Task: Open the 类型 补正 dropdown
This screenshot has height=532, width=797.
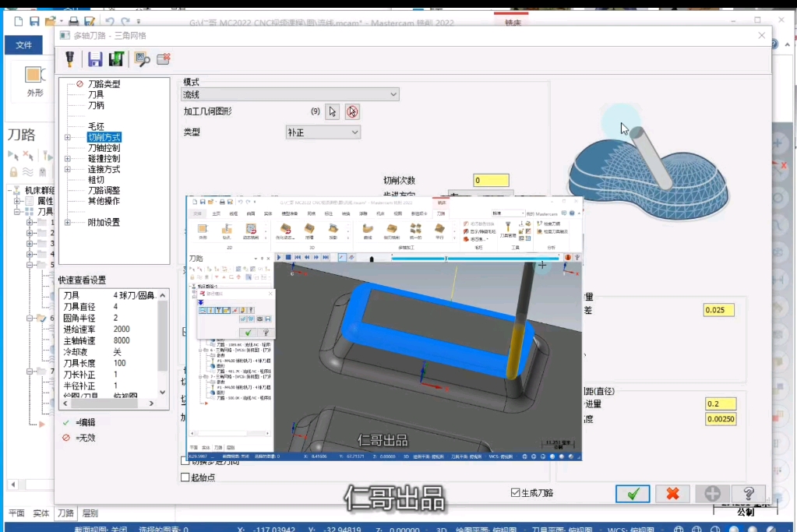Action: pos(354,132)
